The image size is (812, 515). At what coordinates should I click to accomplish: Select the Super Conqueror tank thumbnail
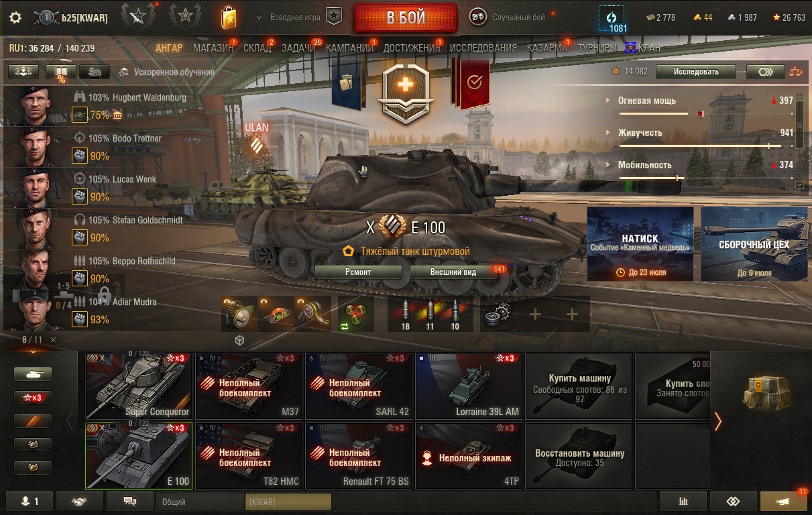coord(138,386)
